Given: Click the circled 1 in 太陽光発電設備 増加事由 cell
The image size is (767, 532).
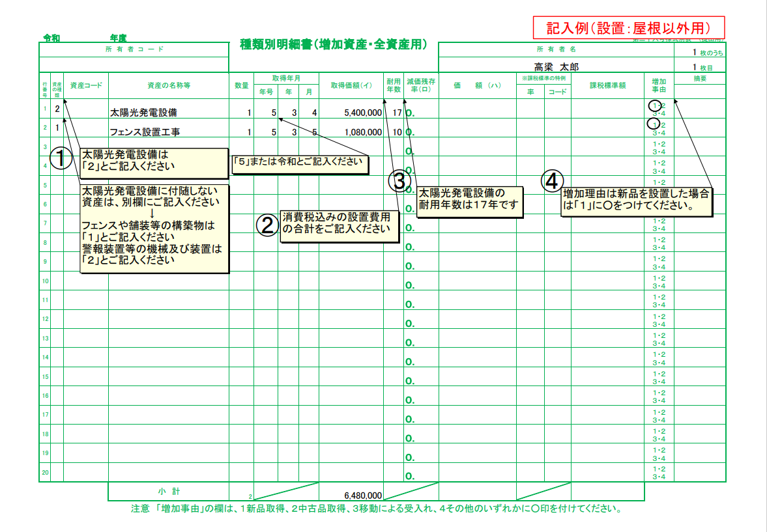Looking at the screenshot, I should click(654, 105).
